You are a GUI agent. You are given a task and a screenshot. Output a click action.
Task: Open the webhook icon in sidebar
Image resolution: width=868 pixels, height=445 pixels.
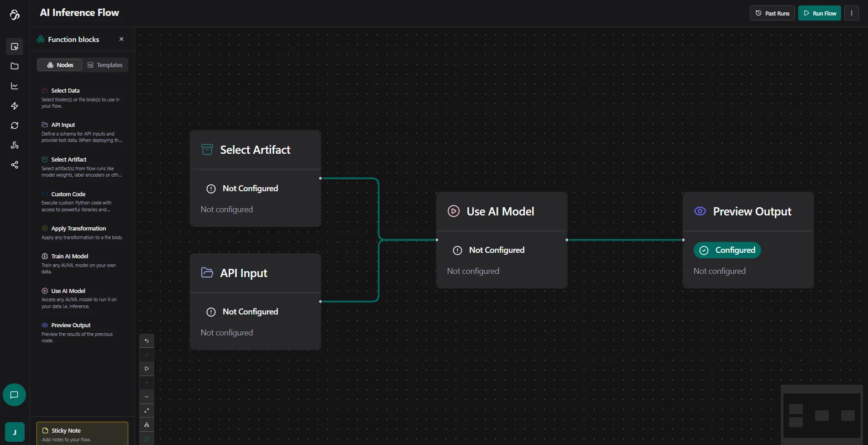click(x=15, y=145)
